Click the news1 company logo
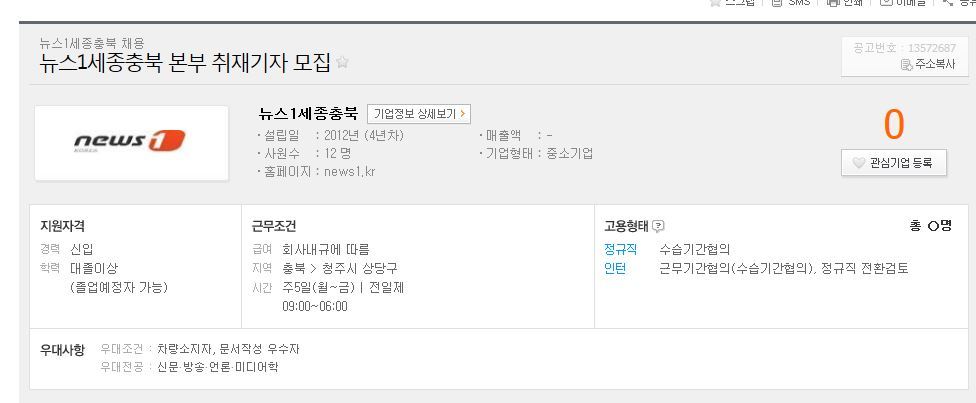 click(x=131, y=142)
